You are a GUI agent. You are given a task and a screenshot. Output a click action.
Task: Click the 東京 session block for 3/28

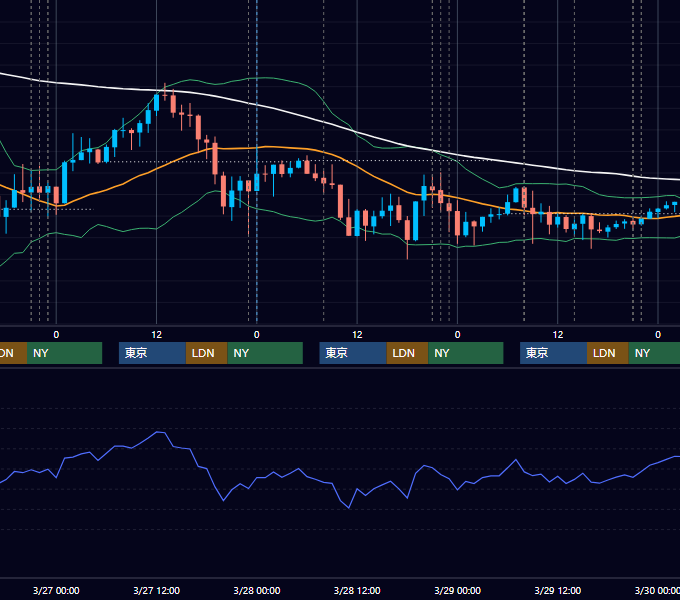click(x=353, y=353)
